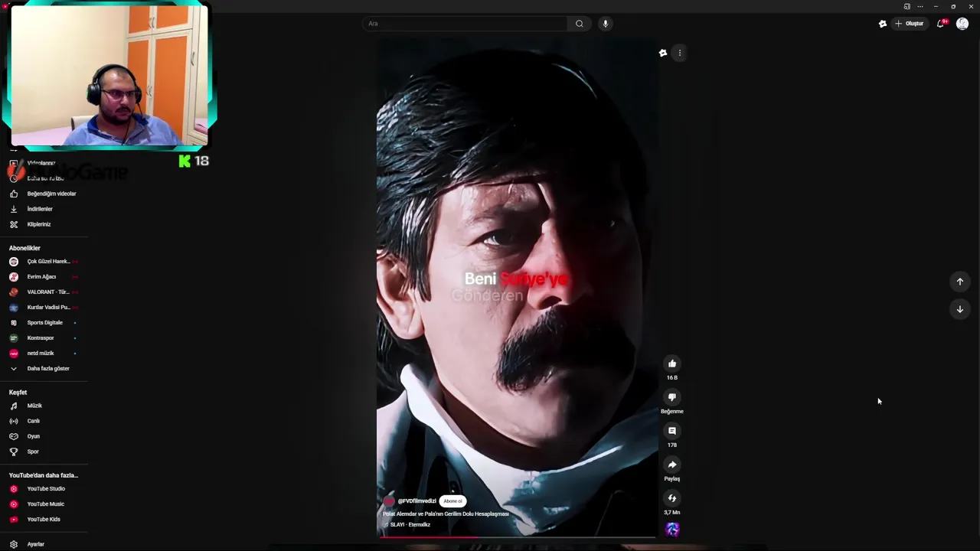The height and width of the screenshot is (551, 980).
Task: Open notifications bell with 9+ badge
Action: click(942, 24)
